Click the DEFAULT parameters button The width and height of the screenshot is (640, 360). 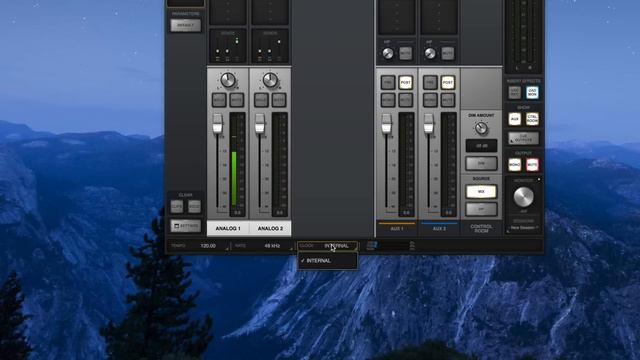pos(186,25)
